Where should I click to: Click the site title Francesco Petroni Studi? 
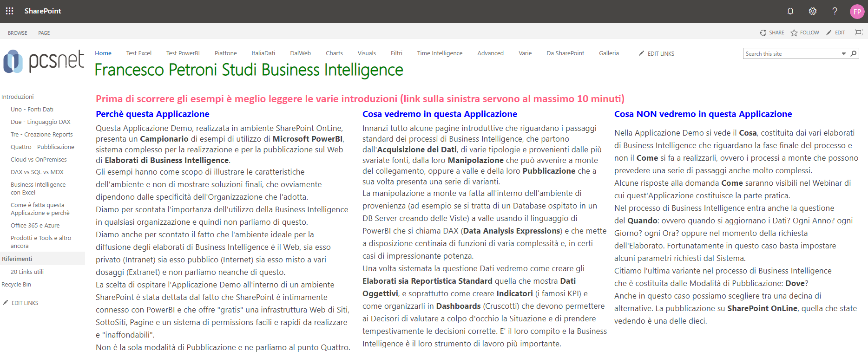click(249, 70)
